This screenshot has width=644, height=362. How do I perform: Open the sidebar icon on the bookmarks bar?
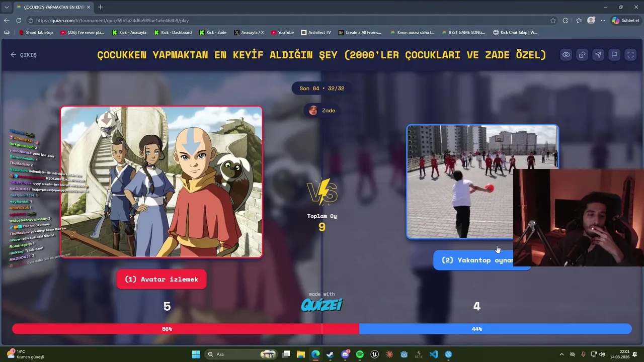point(7,32)
